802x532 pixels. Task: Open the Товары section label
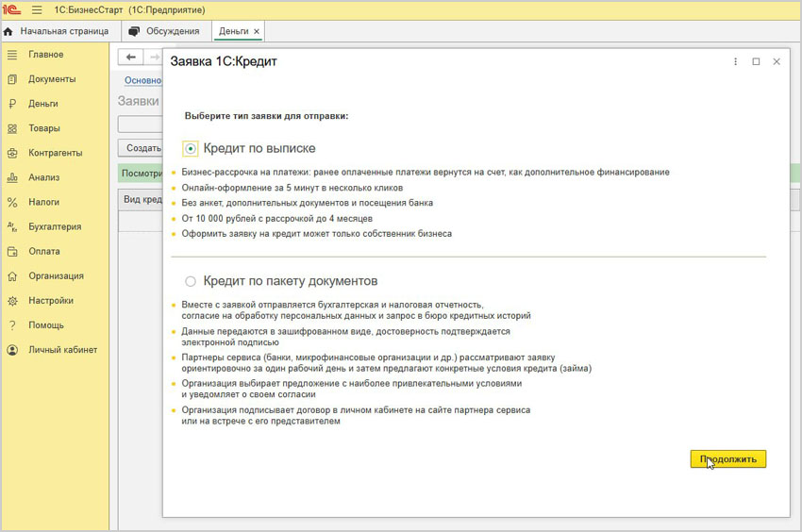(x=44, y=128)
